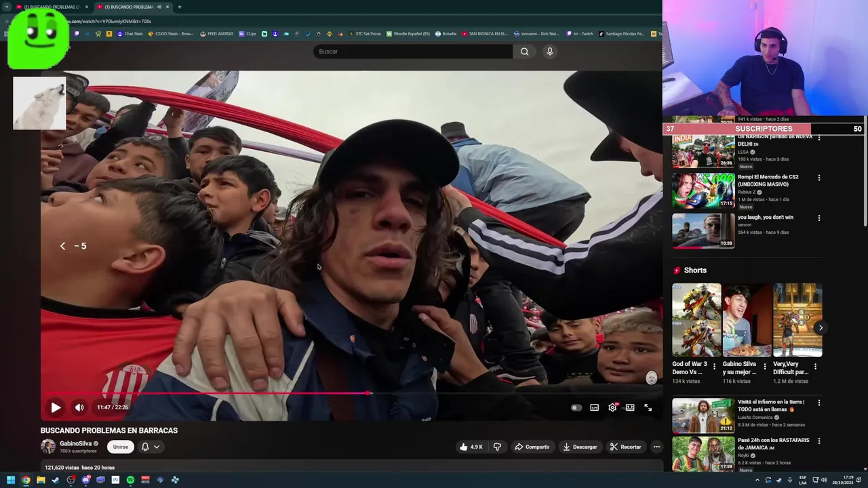The width and height of the screenshot is (868, 488).
Task: Open a new browser tab with plus
Action: click(x=179, y=7)
